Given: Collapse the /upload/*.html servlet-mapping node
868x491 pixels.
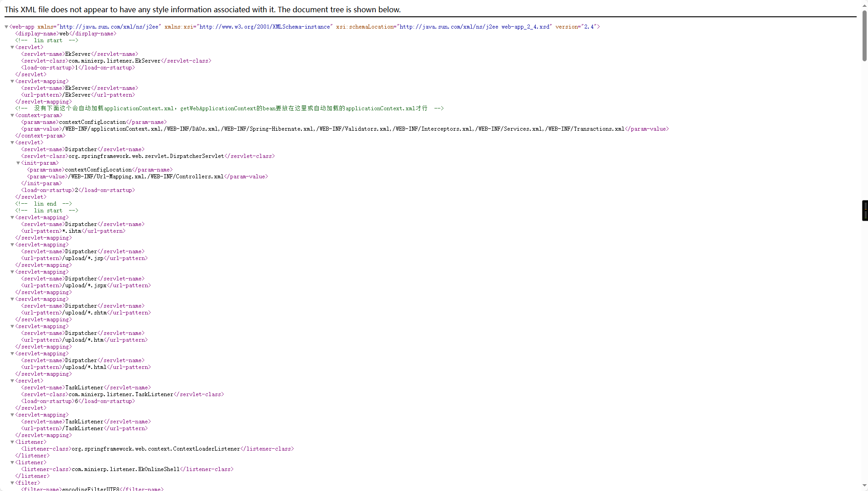Looking at the screenshot, I should (x=12, y=354).
